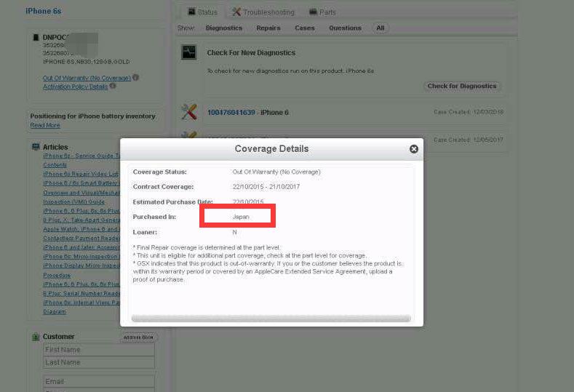574x392 pixels.
Task: Click Case Created 12/03/2018 date text
Action: coord(469,112)
